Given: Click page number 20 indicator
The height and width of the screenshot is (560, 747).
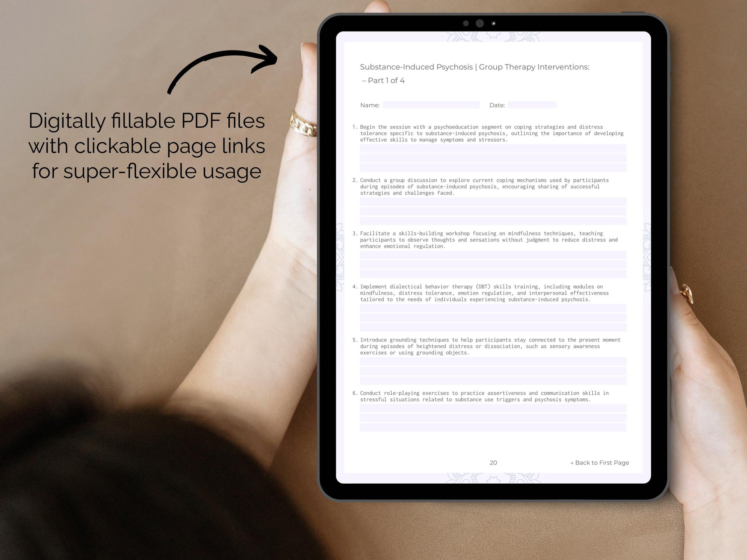Looking at the screenshot, I should (493, 462).
